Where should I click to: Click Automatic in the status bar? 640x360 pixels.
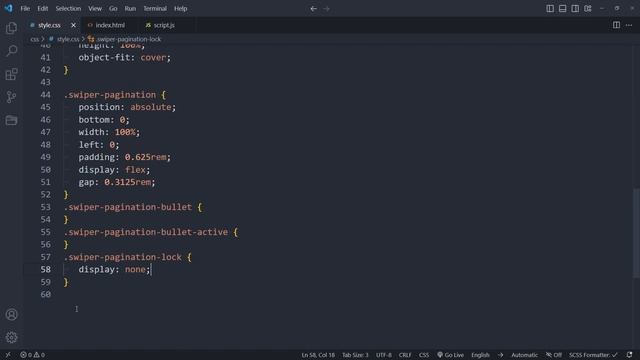point(524,355)
